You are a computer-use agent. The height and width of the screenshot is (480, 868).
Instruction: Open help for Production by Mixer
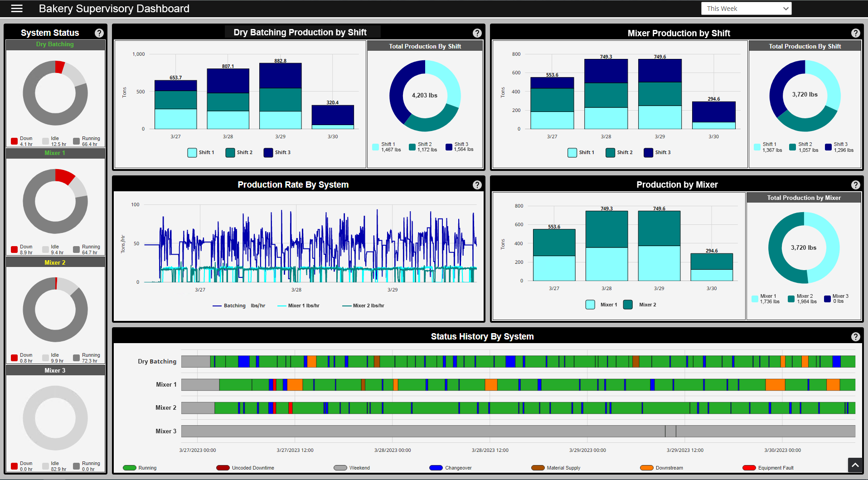tap(855, 185)
